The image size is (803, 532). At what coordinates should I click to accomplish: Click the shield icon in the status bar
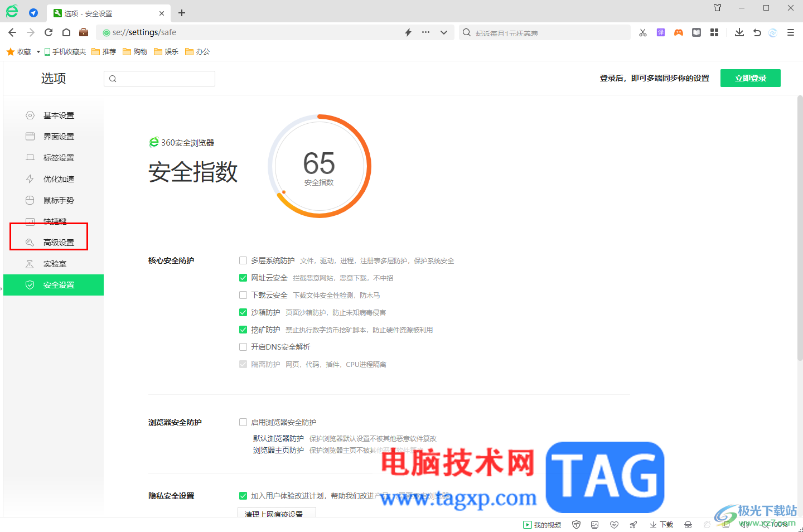pos(577,525)
